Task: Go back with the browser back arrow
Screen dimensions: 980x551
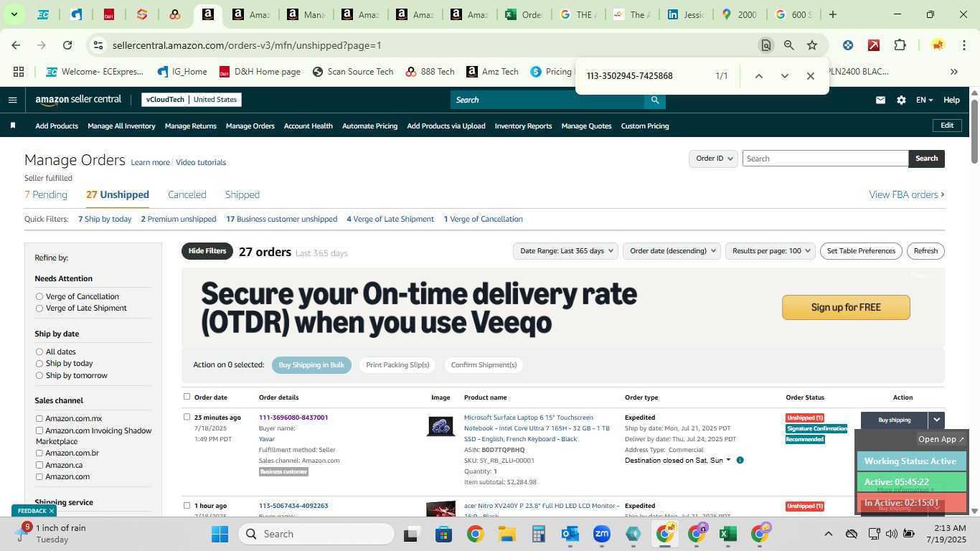Action: [16, 45]
